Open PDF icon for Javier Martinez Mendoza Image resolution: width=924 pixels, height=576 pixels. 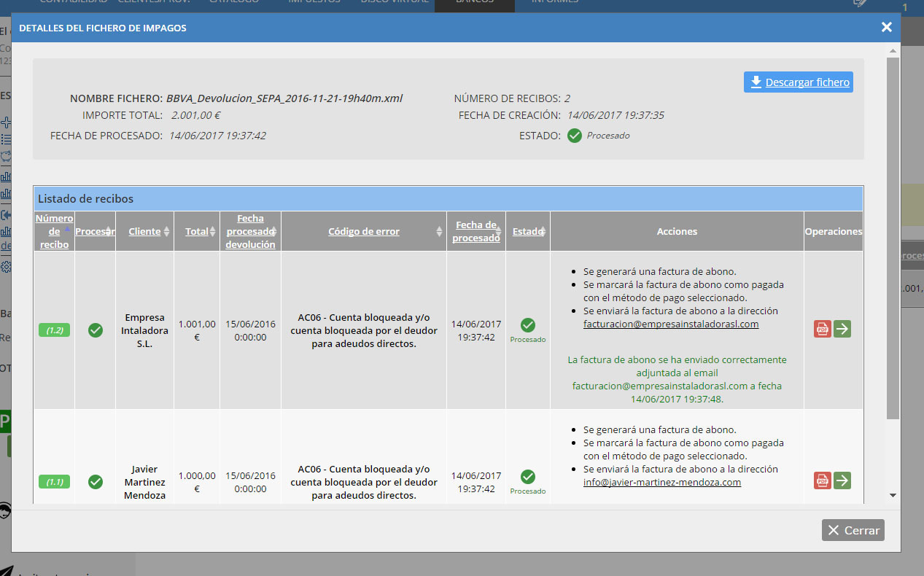click(823, 480)
